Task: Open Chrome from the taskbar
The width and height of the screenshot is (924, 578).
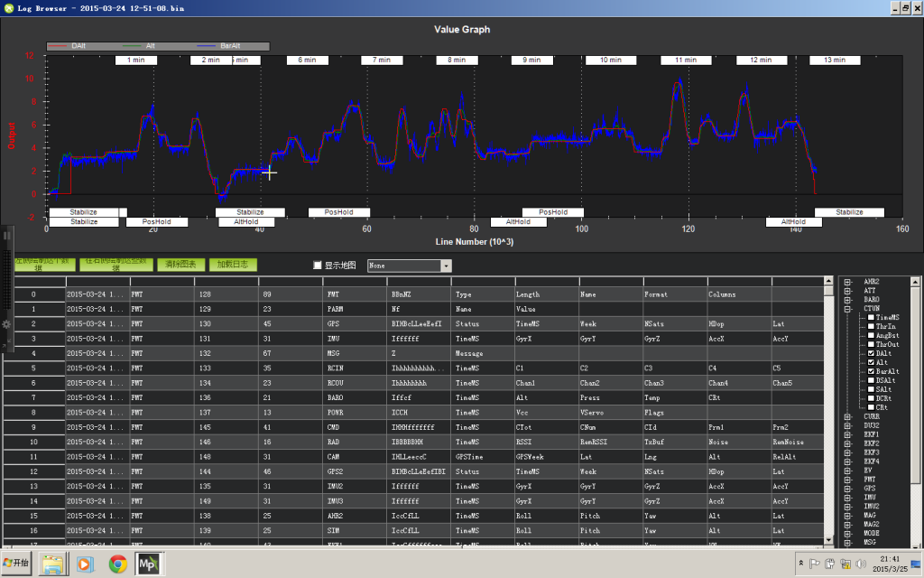Action: click(x=118, y=564)
